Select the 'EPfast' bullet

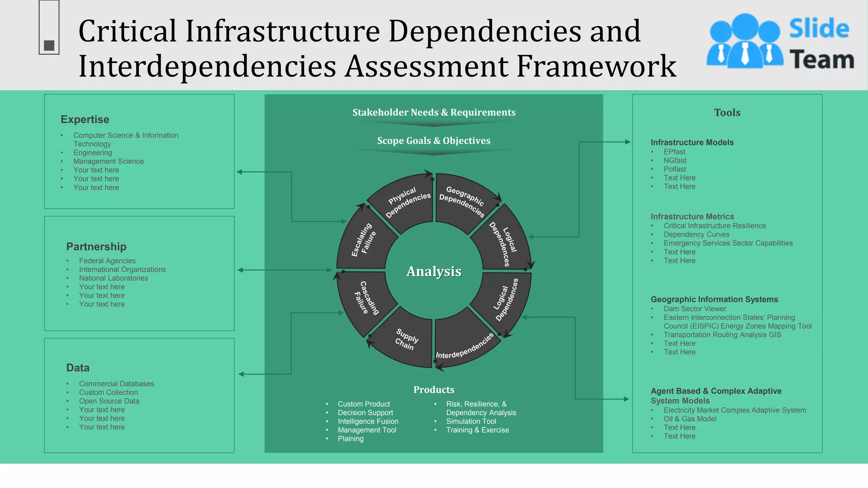coord(674,152)
